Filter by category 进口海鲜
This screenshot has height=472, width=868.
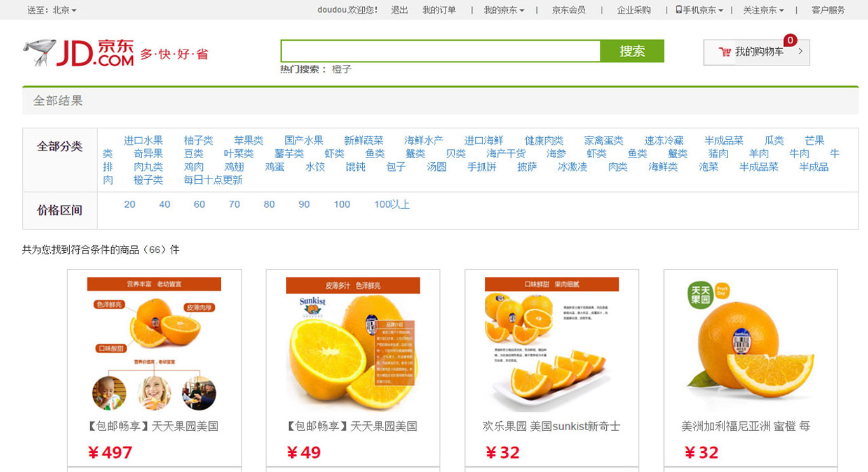tap(484, 140)
